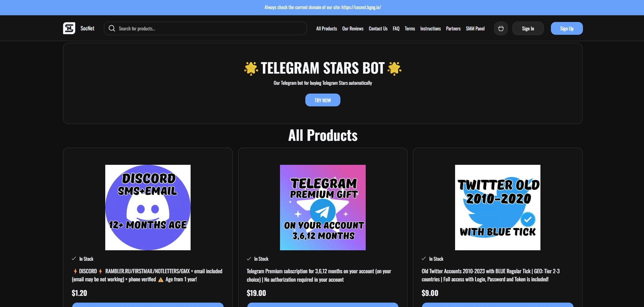Open the FAQ page
This screenshot has height=307, width=644.
(x=396, y=29)
